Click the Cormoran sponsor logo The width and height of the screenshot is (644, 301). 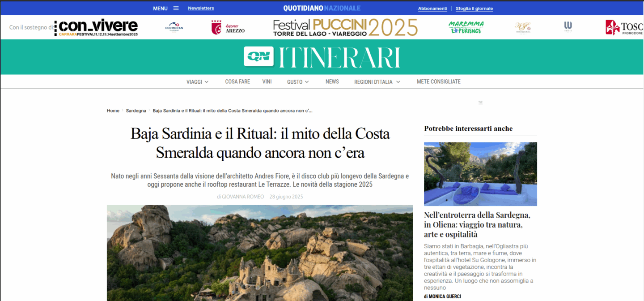(x=174, y=27)
